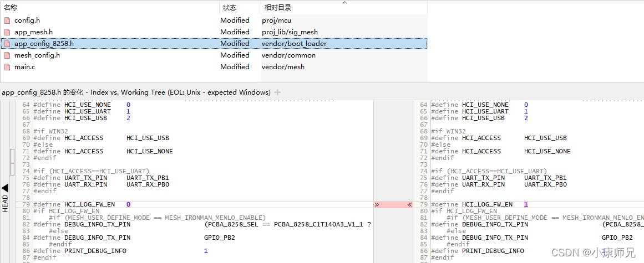
Task: Click left pane UART_TX_PB1 value
Action: click(x=148, y=178)
